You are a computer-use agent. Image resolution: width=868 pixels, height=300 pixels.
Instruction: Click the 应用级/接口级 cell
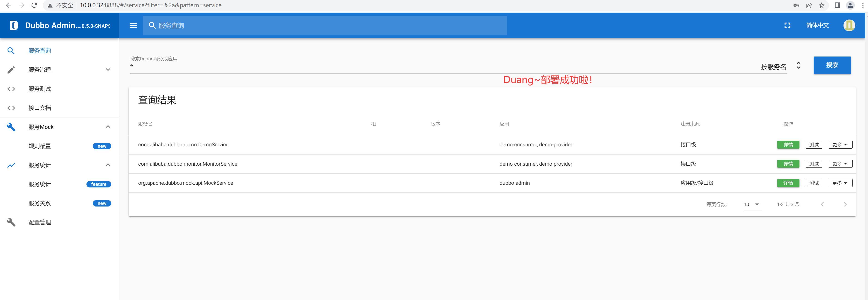click(697, 183)
